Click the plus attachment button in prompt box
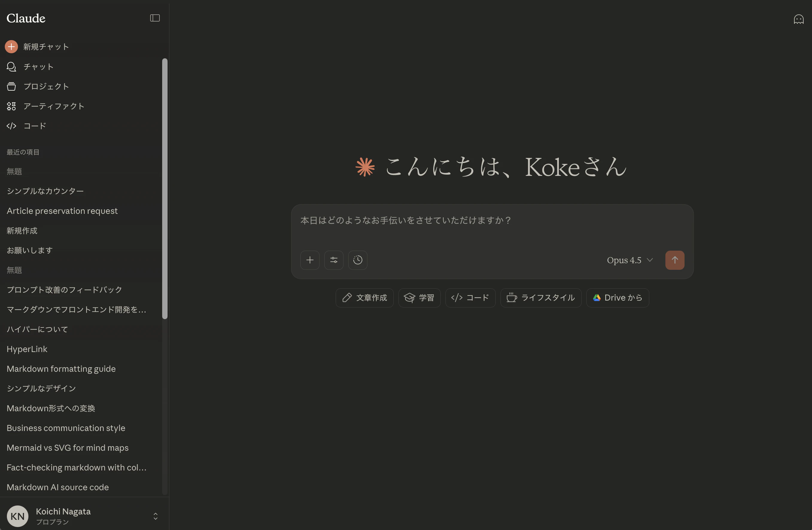 (310, 260)
